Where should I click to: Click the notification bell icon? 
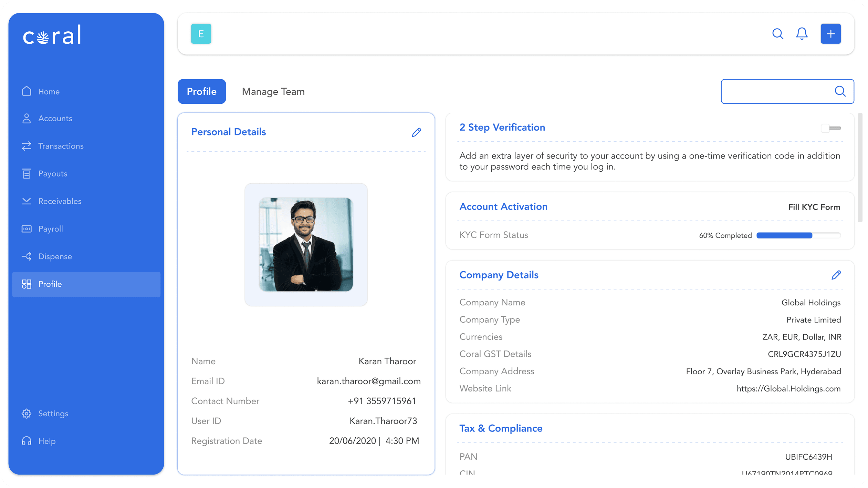pos(802,34)
